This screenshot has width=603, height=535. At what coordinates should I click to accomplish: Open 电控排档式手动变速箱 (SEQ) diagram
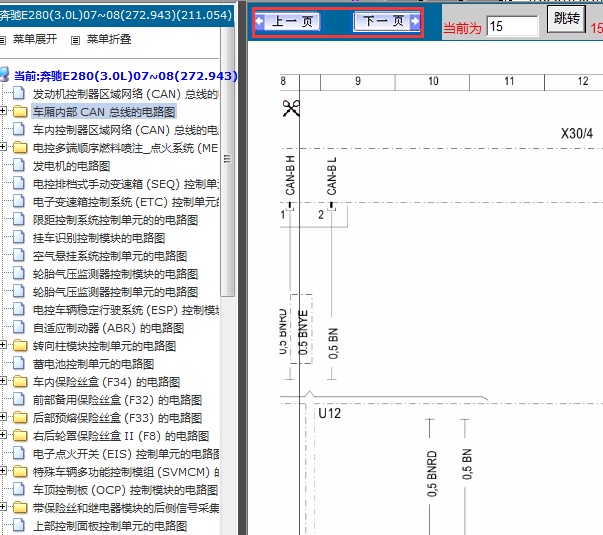pyautogui.click(x=125, y=184)
